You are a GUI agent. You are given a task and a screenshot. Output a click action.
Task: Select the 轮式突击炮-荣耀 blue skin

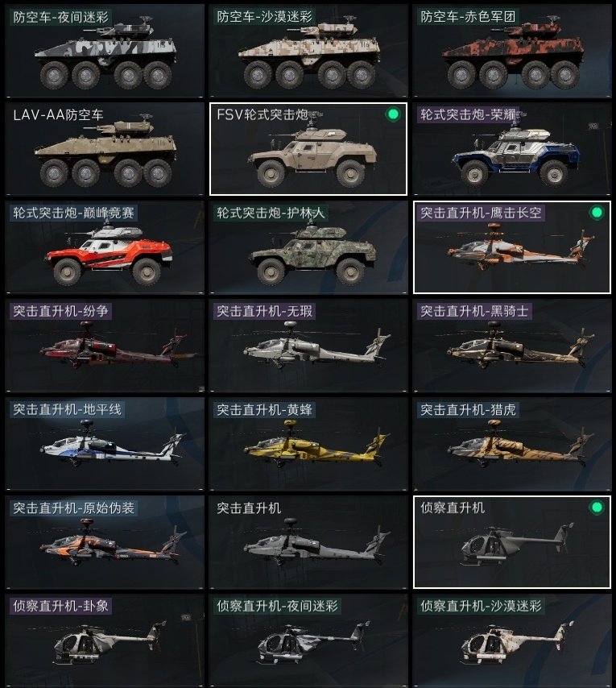(512, 149)
